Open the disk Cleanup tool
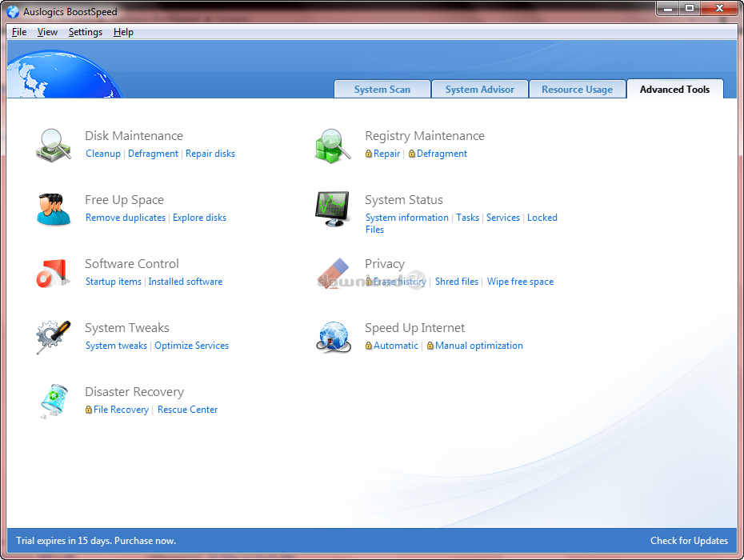This screenshot has width=744, height=560. (103, 154)
